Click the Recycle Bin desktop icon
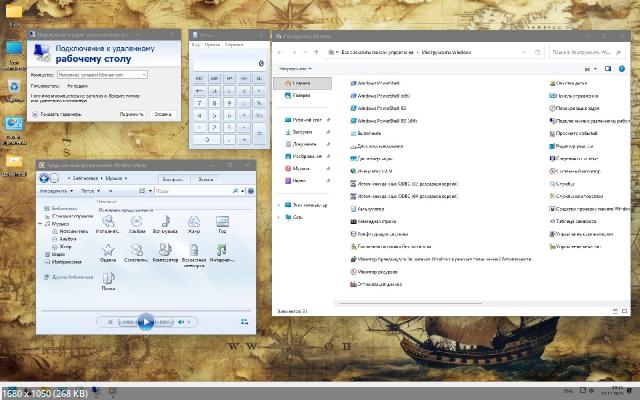Viewport: 640px width, 400px height. [14, 87]
